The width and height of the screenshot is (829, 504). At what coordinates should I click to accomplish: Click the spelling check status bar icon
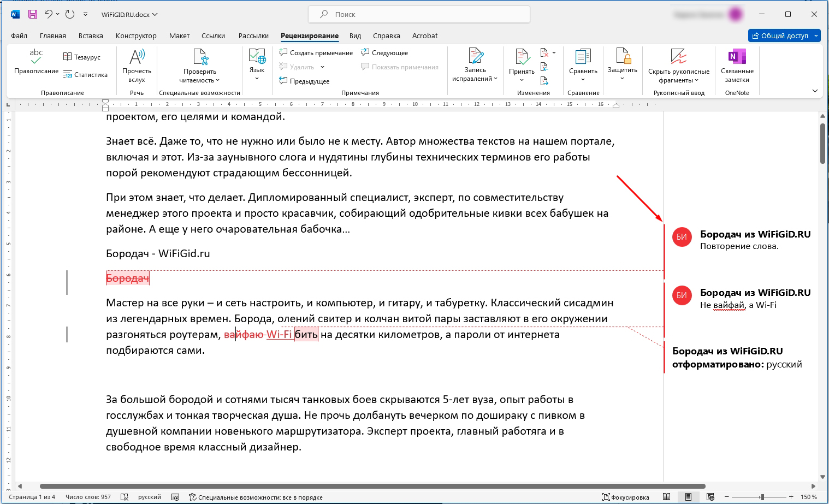125,497
